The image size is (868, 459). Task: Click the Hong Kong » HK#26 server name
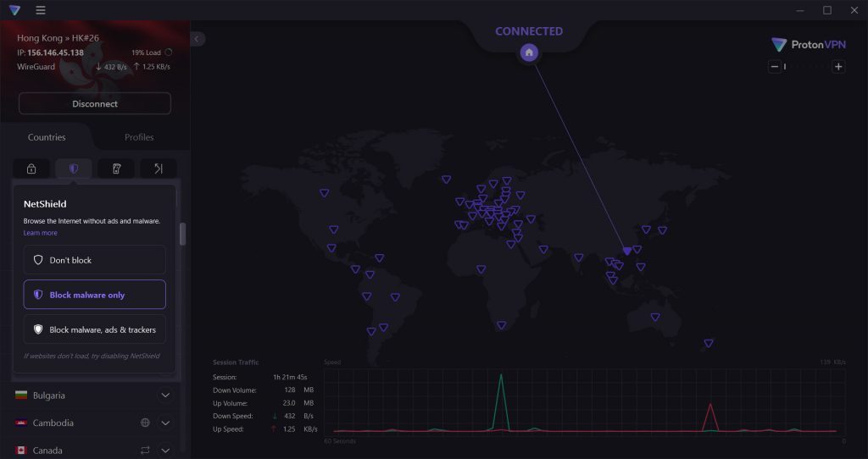tap(58, 38)
